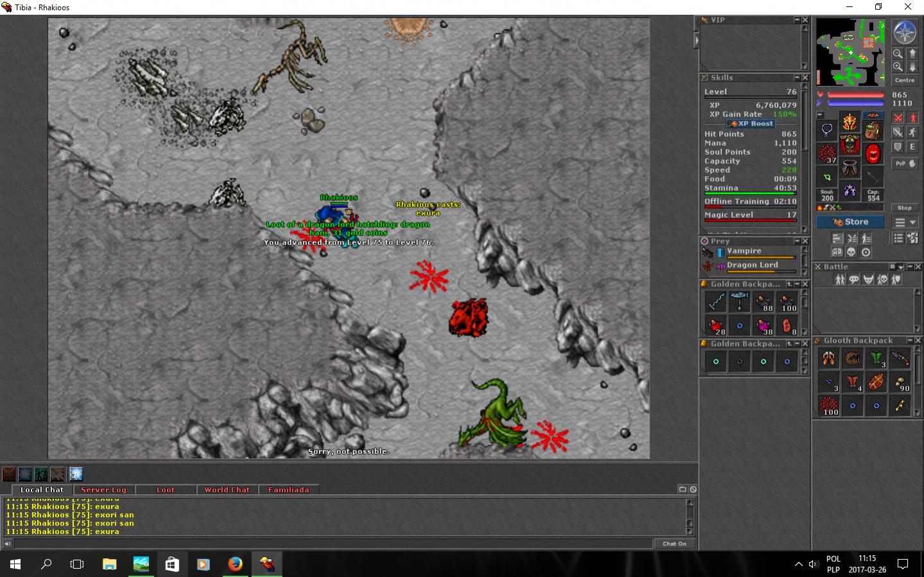Toggle full attack fight mode
Viewport: 924px width, 577px height.
[x=898, y=117]
